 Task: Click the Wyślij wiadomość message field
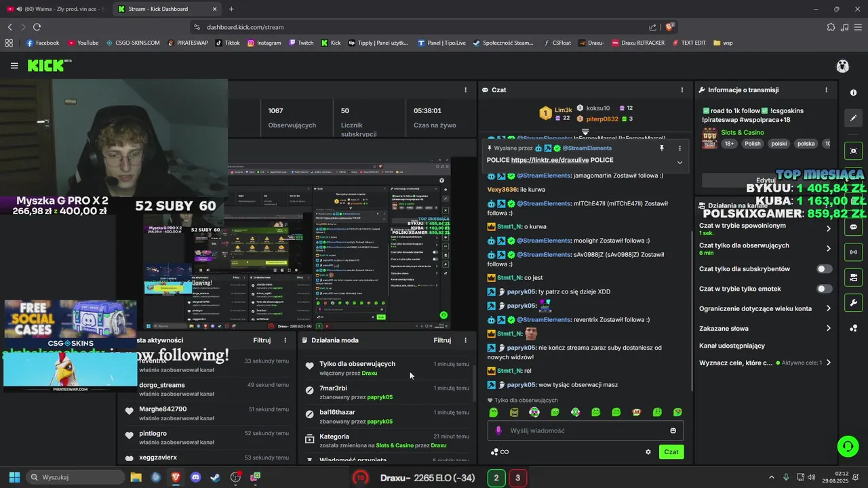585,430
